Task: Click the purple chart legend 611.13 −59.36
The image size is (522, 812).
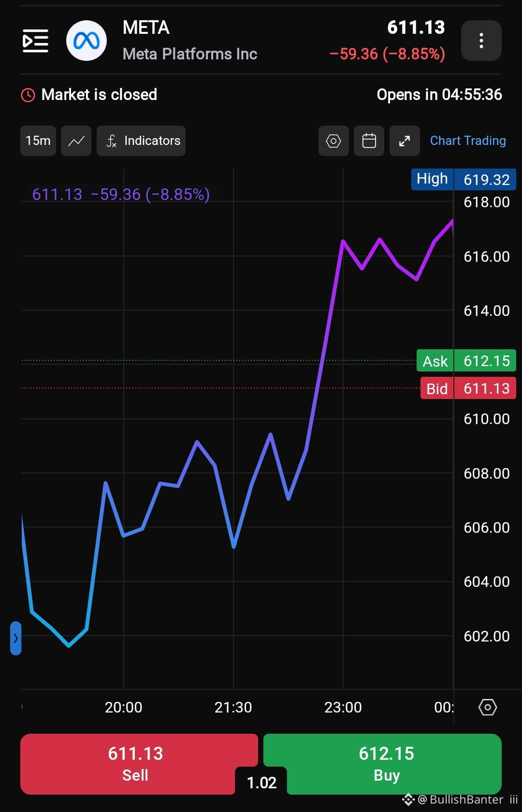Action: [121, 194]
